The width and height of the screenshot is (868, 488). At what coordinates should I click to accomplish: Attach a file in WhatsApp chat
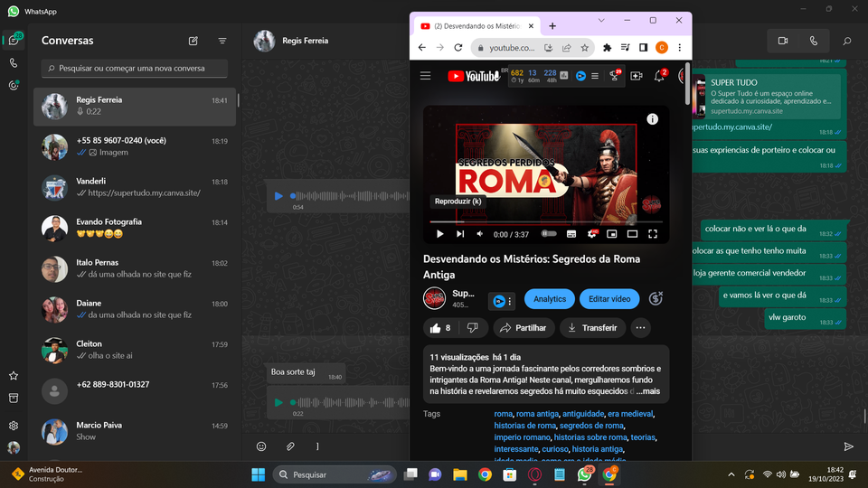coord(290,446)
